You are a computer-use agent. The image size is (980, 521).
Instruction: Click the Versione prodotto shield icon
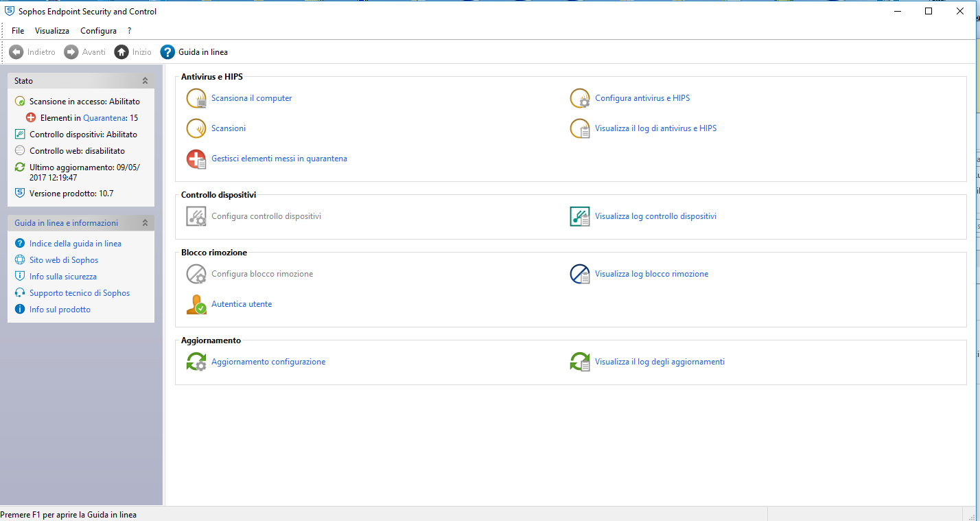click(x=20, y=194)
